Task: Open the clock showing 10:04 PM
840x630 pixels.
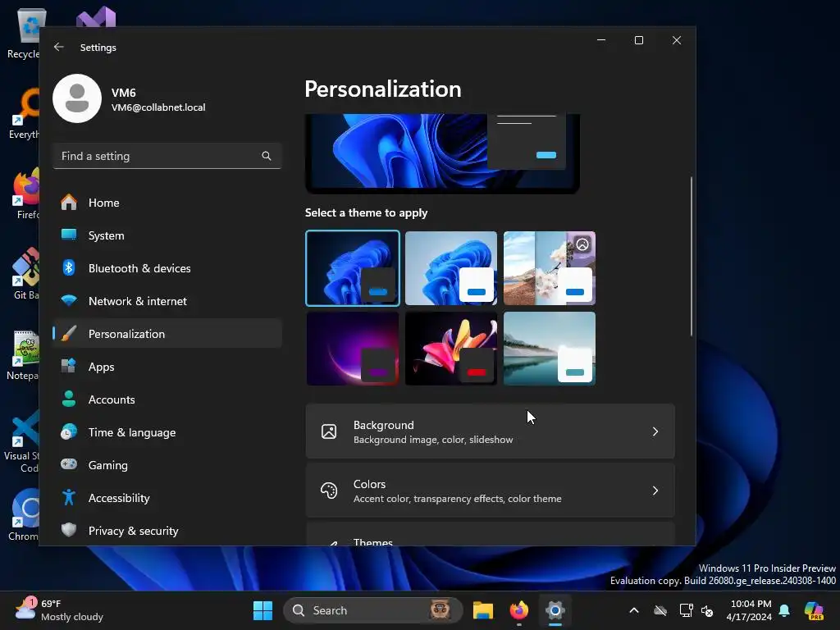Action: point(750,610)
